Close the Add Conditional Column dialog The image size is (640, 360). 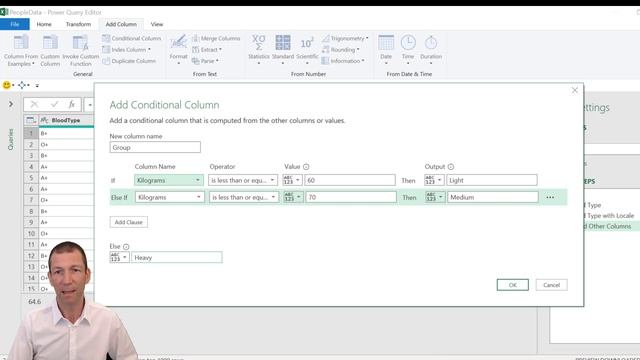[x=575, y=90]
